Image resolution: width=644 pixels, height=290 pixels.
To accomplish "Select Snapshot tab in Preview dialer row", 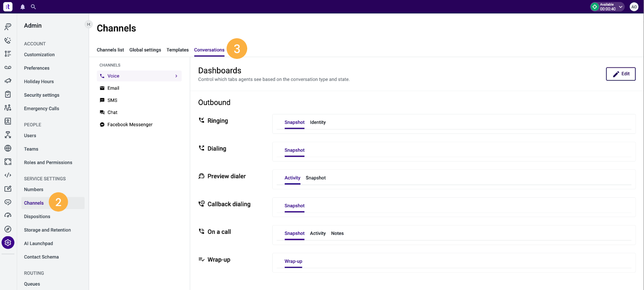I will [x=316, y=178].
